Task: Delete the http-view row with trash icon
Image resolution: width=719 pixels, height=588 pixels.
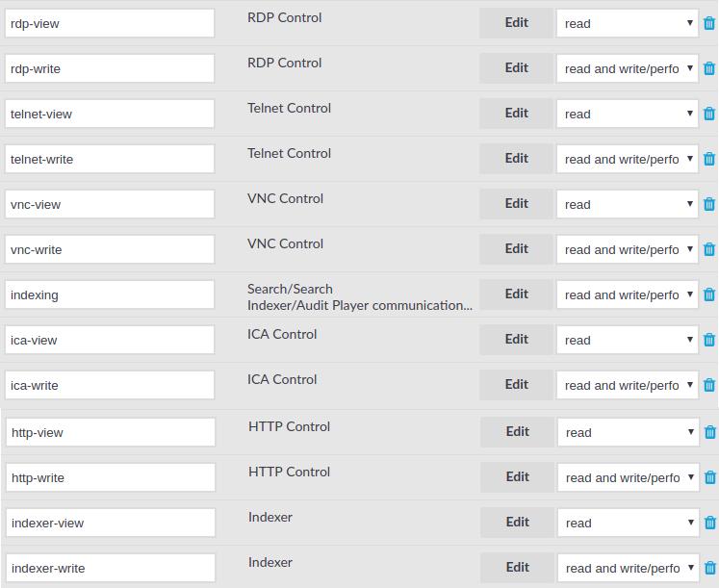Action: [x=709, y=432]
